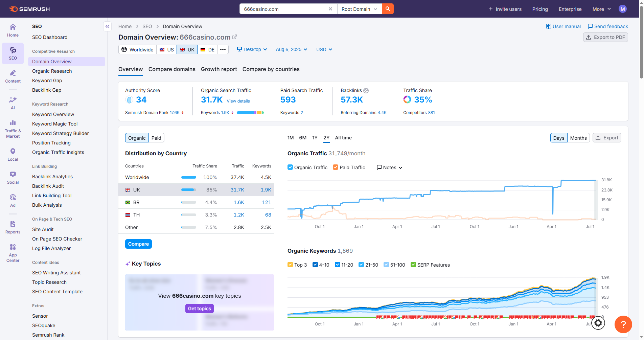644x340 pixels.
Task: Click the Keywords distribution color bar
Action: 250,113
